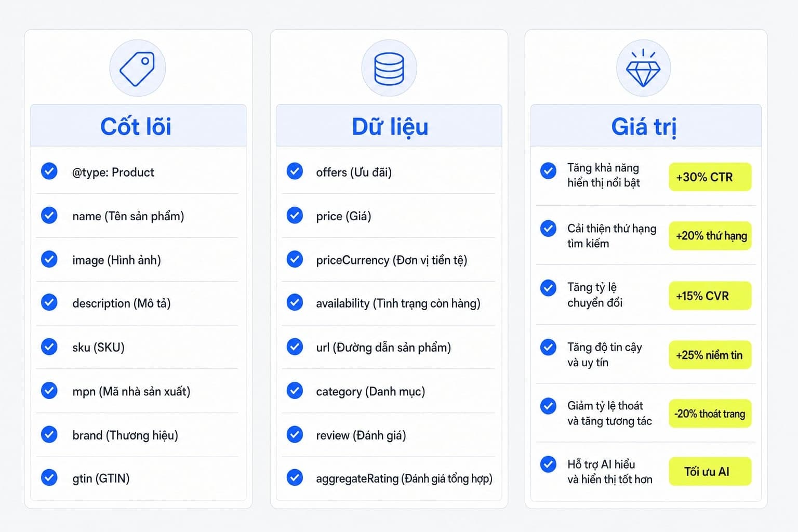This screenshot has width=798, height=532.
Task: Click the text category (Danh mục)
Action: point(370,391)
